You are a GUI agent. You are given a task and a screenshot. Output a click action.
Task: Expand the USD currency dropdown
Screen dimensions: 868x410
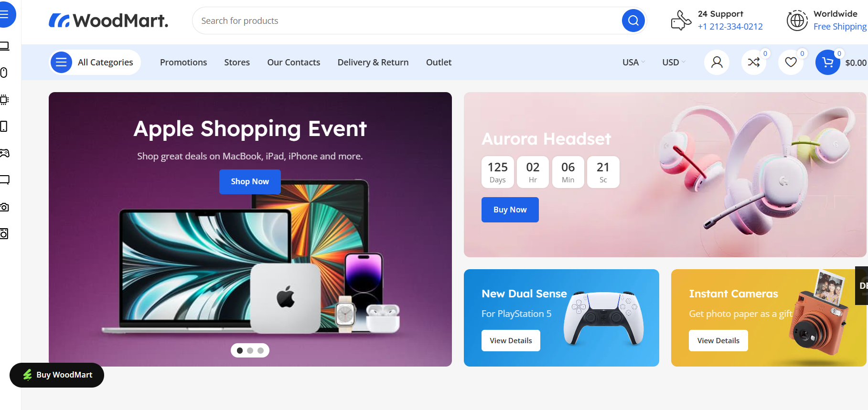coord(674,62)
